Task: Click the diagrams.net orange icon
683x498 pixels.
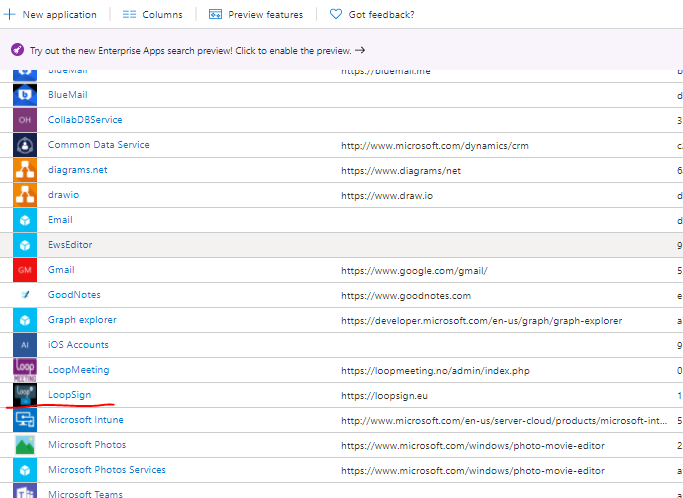Action: pyautogui.click(x=25, y=170)
